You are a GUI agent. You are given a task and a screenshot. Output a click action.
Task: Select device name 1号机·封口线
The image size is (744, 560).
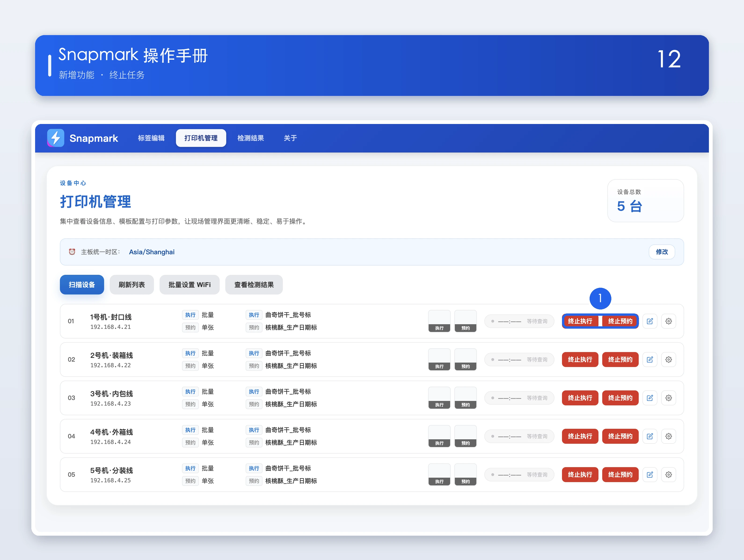tap(111, 317)
